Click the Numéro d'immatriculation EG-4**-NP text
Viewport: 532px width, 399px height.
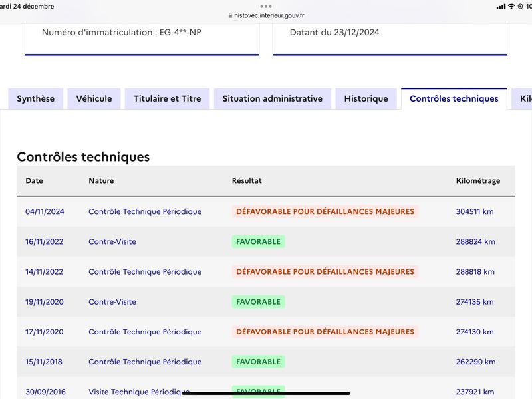(x=122, y=32)
